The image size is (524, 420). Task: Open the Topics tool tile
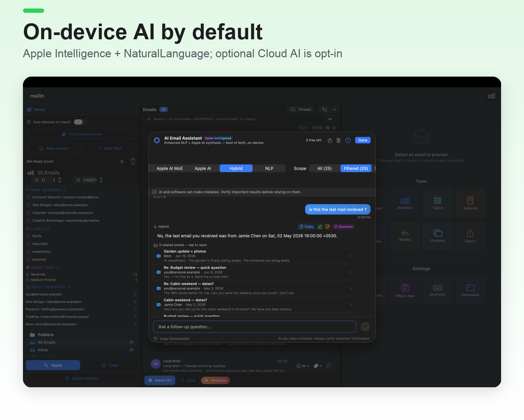click(x=438, y=203)
